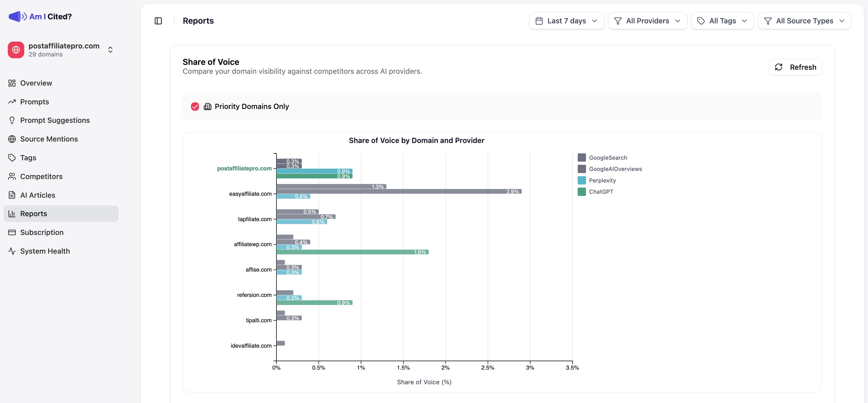Expand the All Providers filter
The height and width of the screenshot is (403, 868).
click(647, 20)
